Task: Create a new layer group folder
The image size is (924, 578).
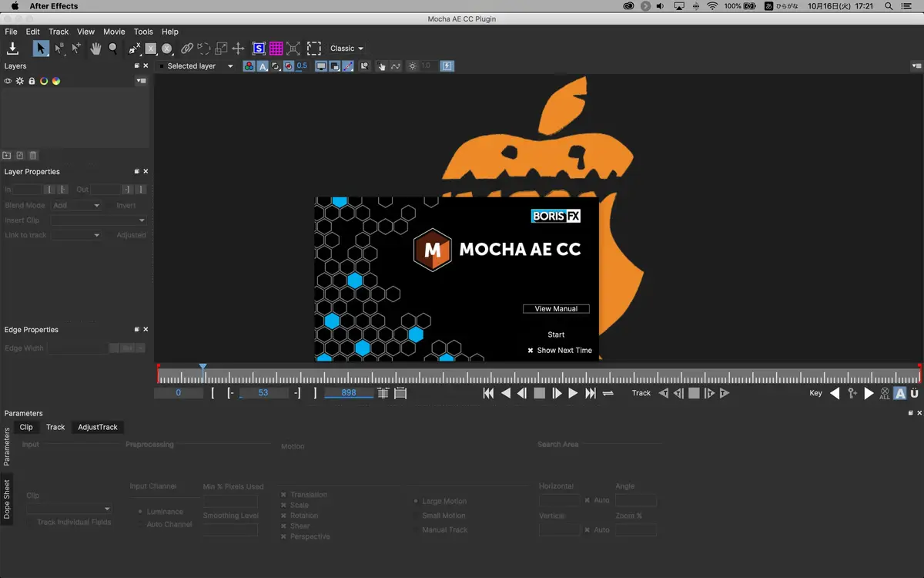Action: coord(7,156)
